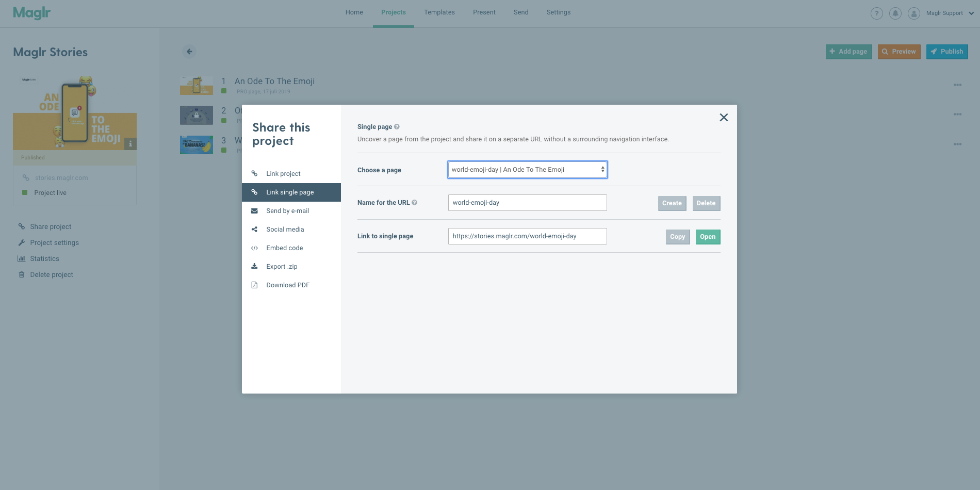Screen dimensions: 980x490
Task: Select Send by e-mail sharing option
Action: click(287, 210)
